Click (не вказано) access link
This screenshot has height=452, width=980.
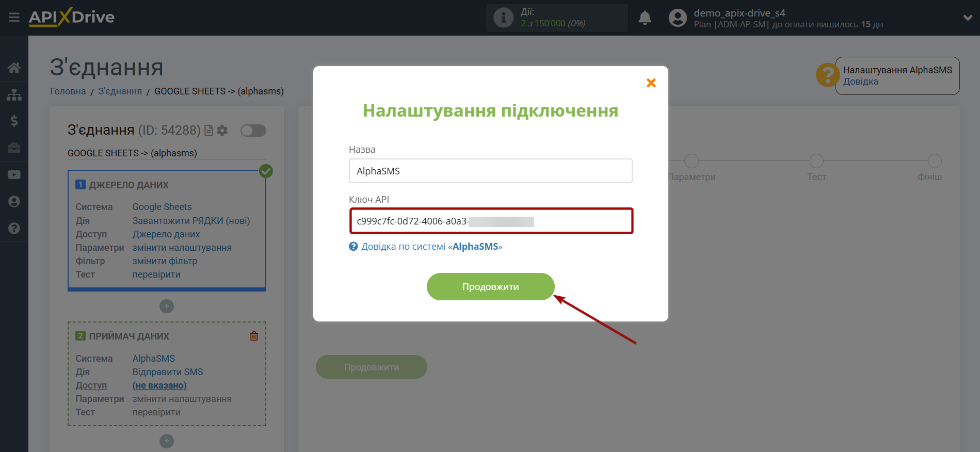click(159, 385)
